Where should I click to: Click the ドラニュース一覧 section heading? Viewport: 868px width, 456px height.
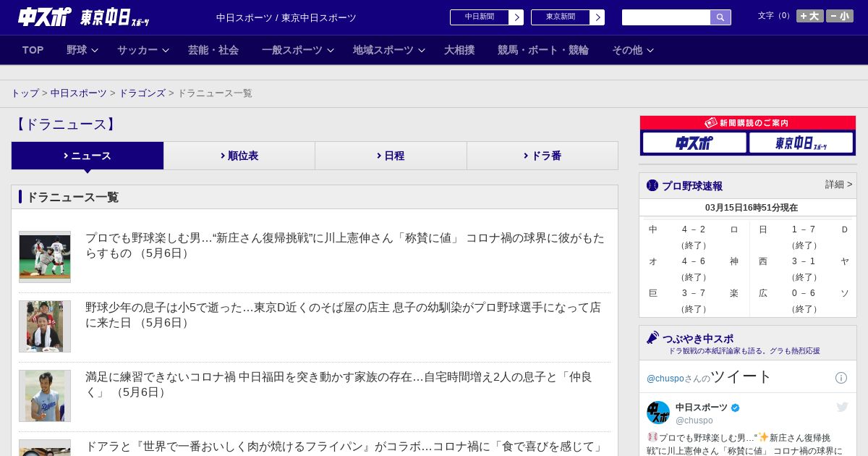pyautogui.click(x=72, y=197)
